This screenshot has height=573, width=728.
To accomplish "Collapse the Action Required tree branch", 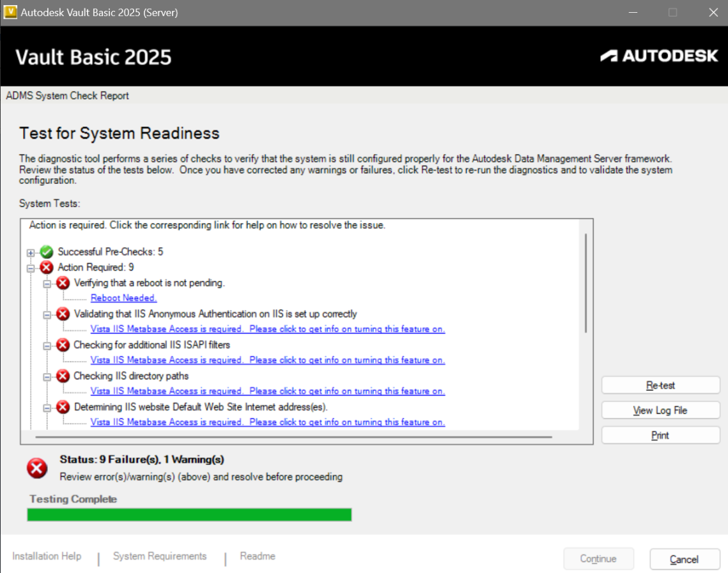I will [31, 267].
